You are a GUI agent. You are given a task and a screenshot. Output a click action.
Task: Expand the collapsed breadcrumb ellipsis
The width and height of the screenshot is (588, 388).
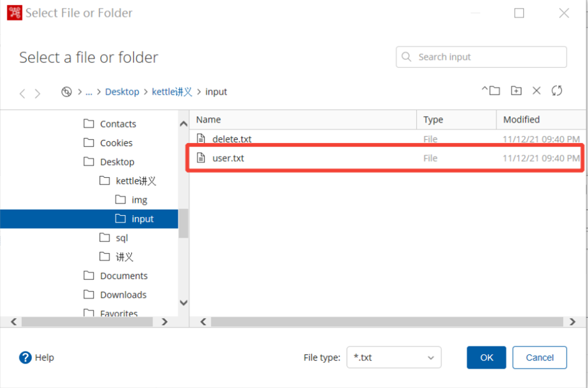click(x=89, y=92)
